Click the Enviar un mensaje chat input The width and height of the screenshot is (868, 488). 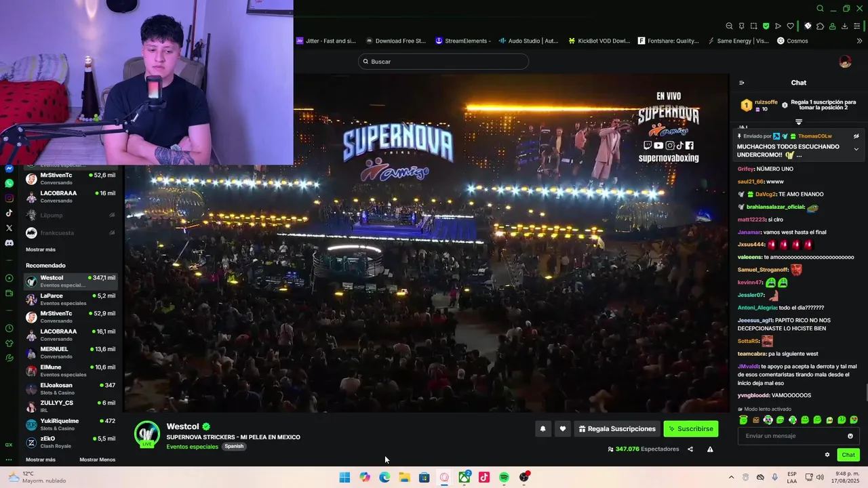pos(799,436)
